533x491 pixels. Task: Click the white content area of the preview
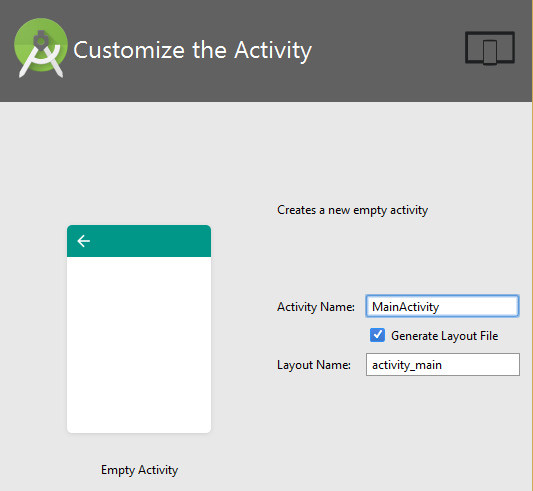pyautogui.click(x=139, y=345)
